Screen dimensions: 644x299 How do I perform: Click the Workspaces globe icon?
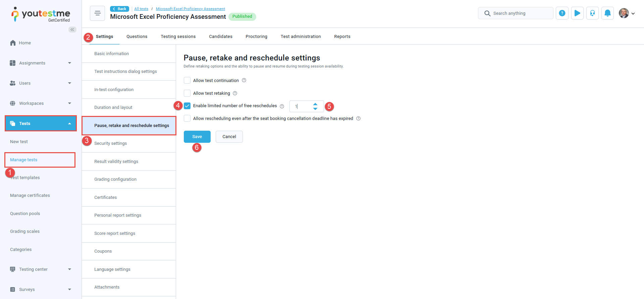(13, 103)
